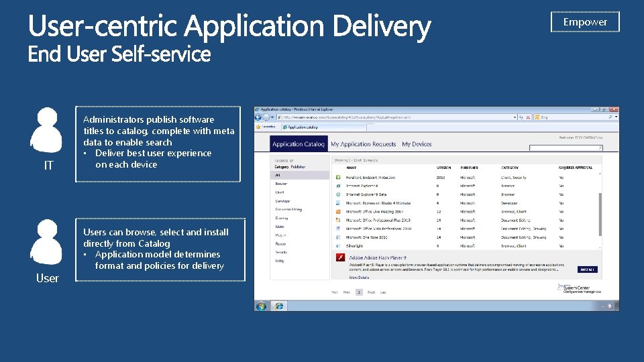
Task: Click the results list vertical scrollbar thumb
Action: point(600,215)
